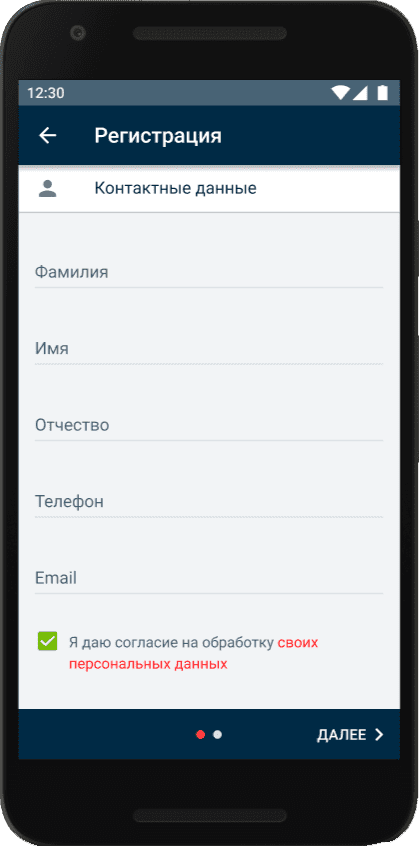
Task: Focus the Email input field
Action: pyautogui.click(x=209, y=578)
